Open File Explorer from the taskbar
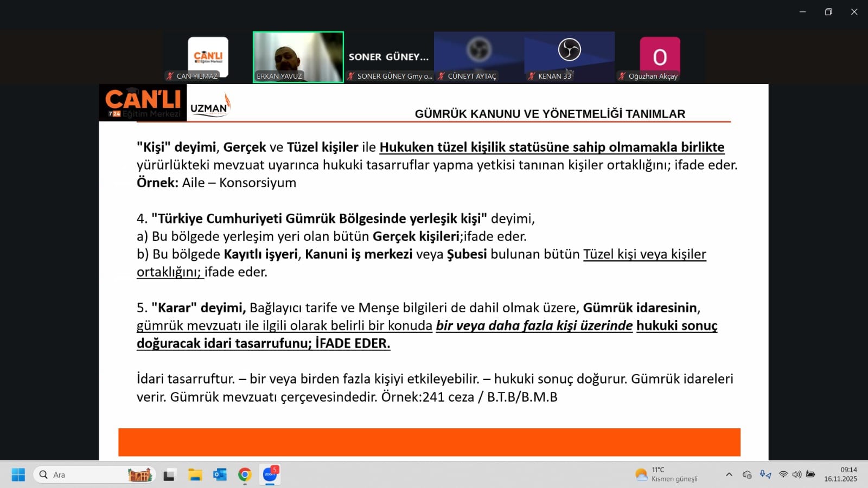This screenshot has height=488, width=868. (x=195, y=475)
